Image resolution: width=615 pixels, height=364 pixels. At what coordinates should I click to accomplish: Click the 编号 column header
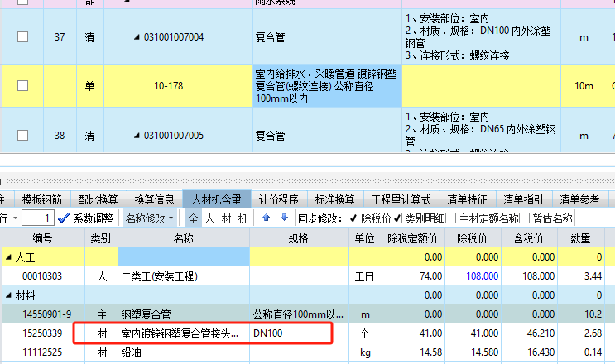coord(42,238)
